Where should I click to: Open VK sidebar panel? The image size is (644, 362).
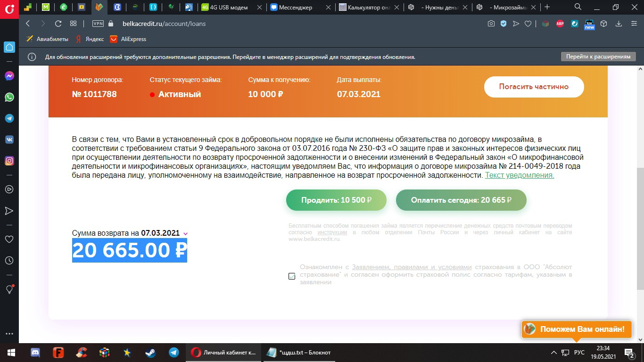pos(9,140)
